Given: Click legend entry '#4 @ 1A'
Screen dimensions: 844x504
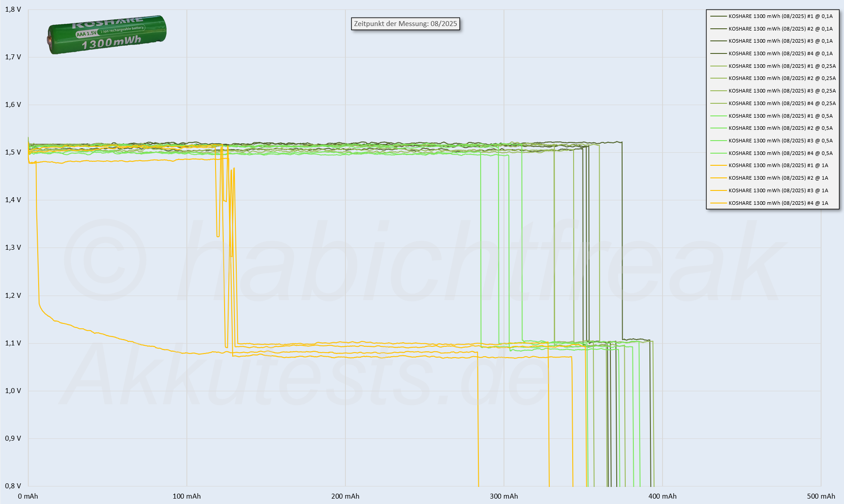Looking at the screenshot, I should [770, 203].
